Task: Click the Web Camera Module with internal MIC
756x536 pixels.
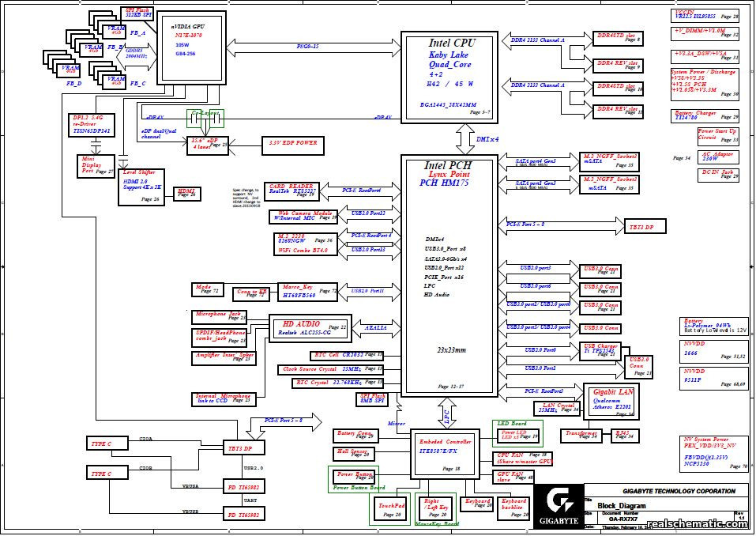Action: pos(302,216)
